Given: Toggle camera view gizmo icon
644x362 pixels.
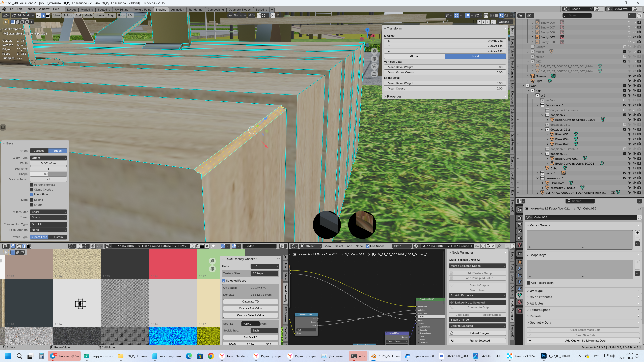Looking at the screenshot, I should (x=374, y=67).
